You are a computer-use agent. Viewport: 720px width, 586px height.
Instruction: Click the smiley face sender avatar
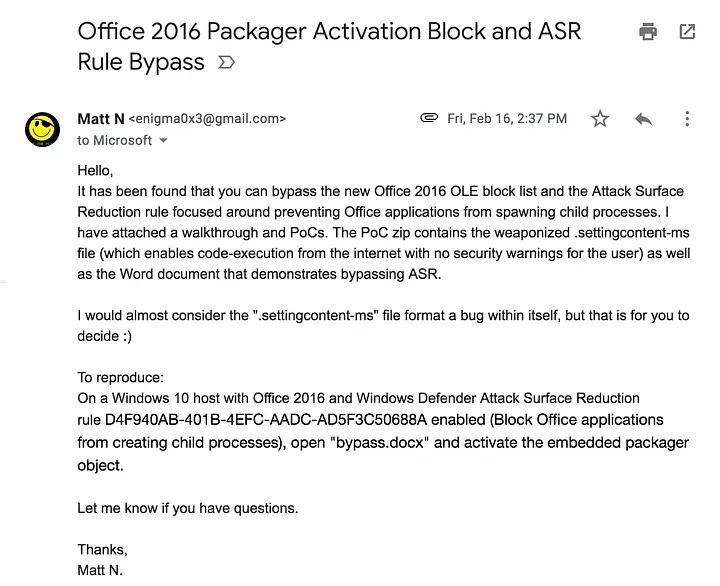tap(42, 129)
